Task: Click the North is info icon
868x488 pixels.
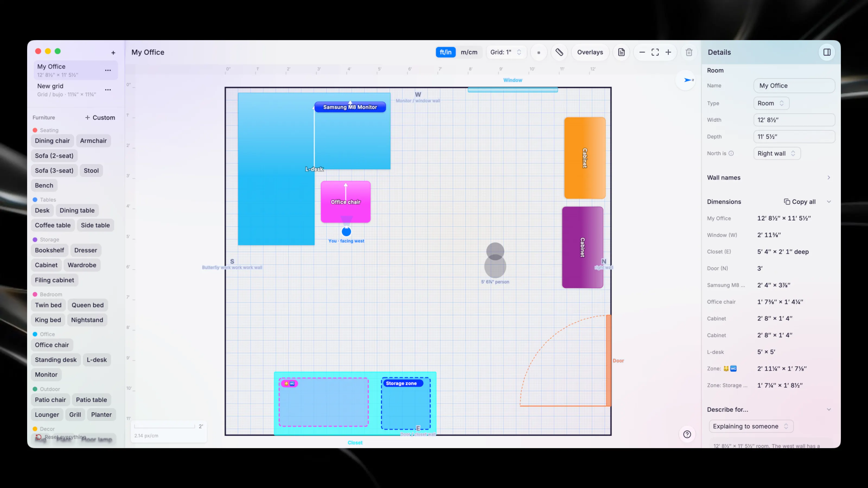Action: (x=731, y=153)
